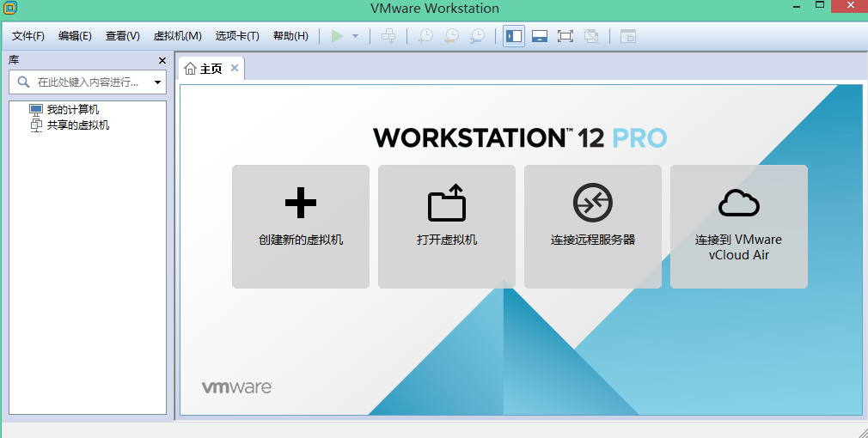Open the 虚拟机(M) menu

177,36
